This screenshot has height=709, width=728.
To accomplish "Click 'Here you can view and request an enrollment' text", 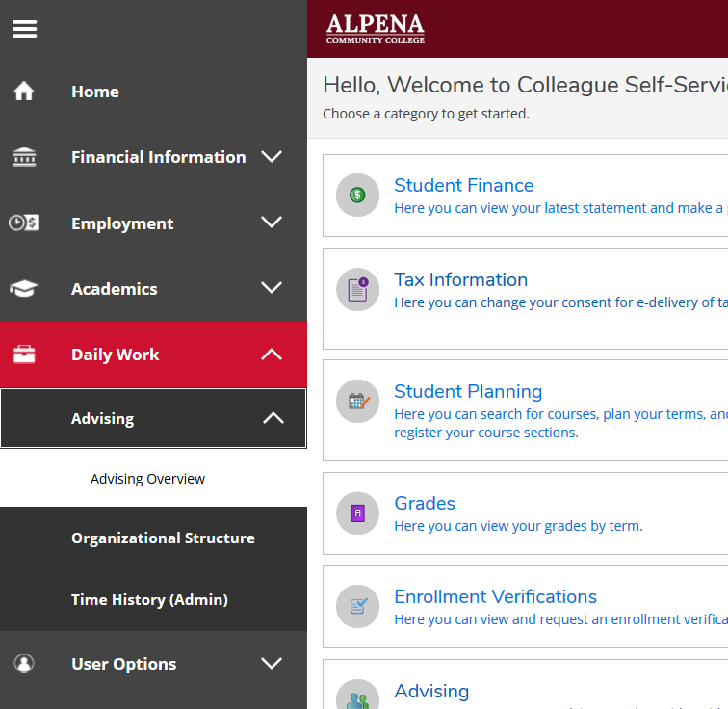I will point(560,619).
